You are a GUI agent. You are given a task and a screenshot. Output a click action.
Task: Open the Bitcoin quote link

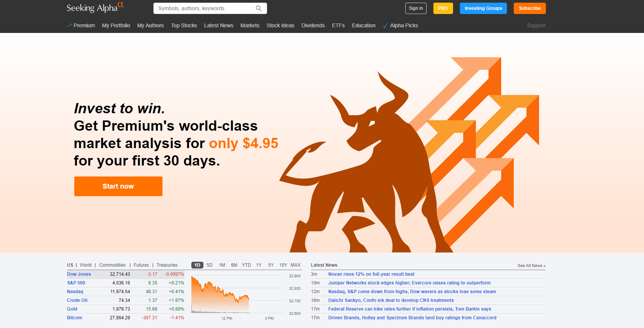coord(75,318)
